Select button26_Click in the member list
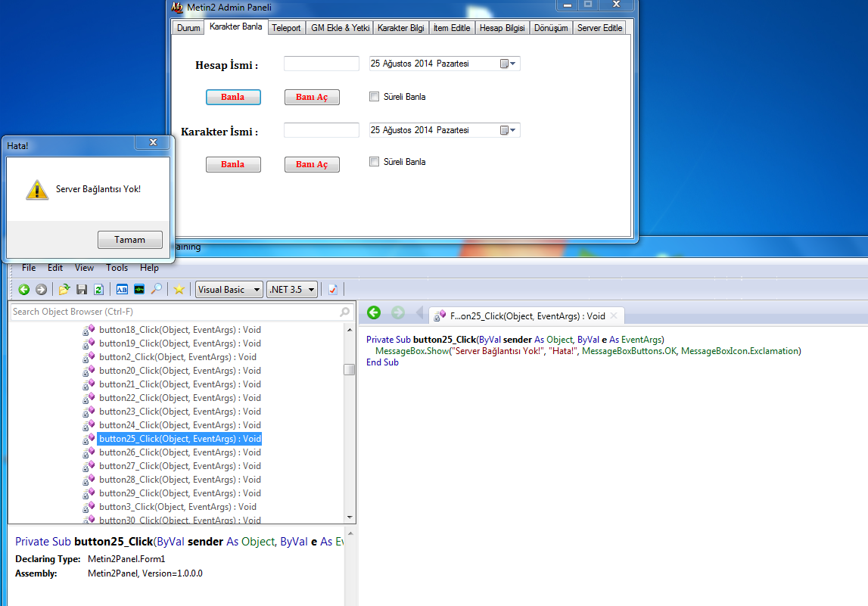This screenshot has width=868, height=606. 180,452
